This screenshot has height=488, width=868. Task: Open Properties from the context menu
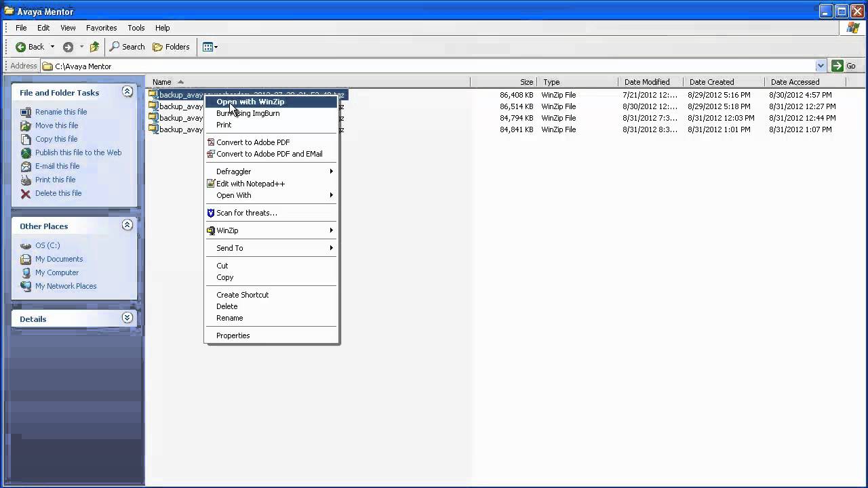[271, 335]
